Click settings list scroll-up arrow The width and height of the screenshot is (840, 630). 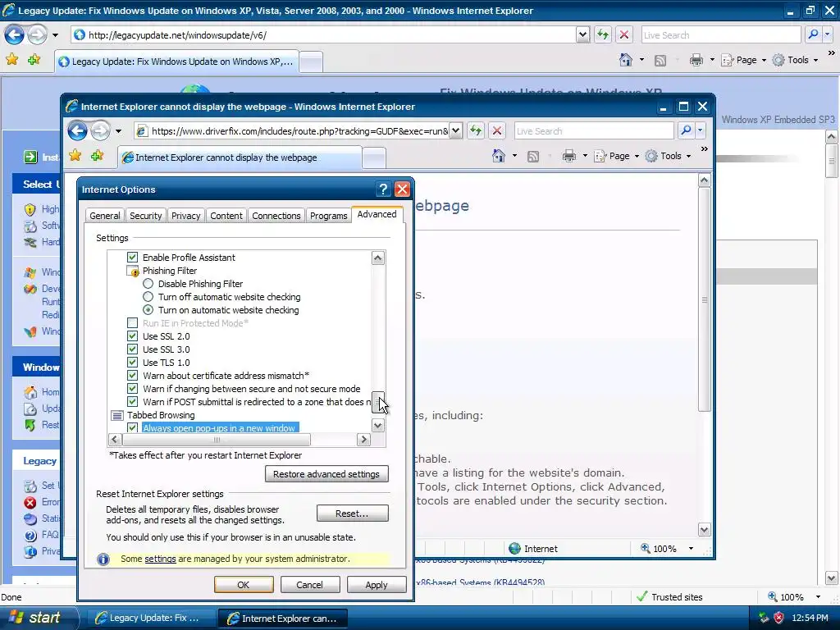pos(377,258)
